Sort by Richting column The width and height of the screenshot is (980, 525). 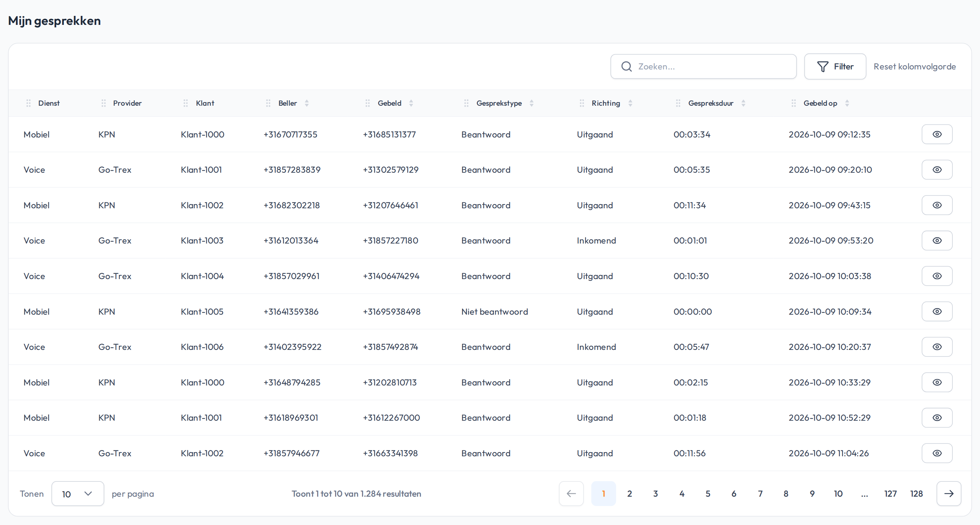click(x=630, y=103)
